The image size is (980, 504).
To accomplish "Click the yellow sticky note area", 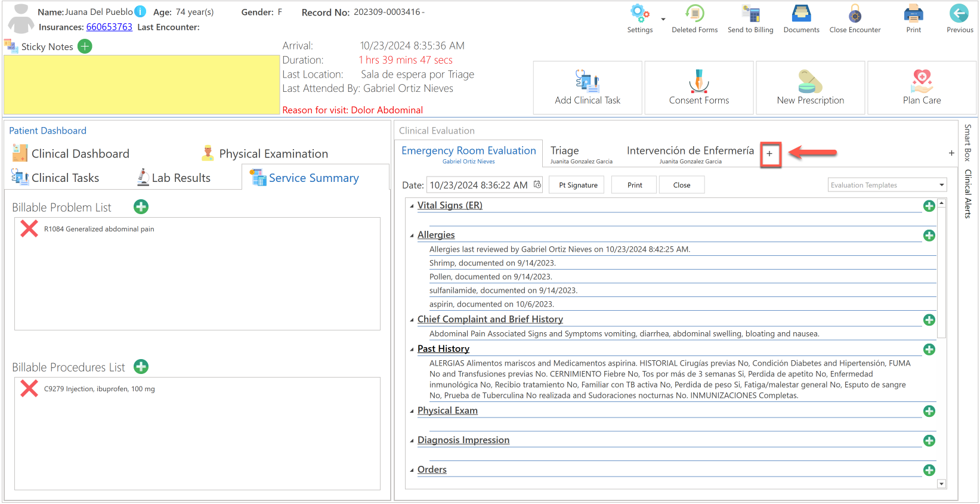I will pos(142,85).
